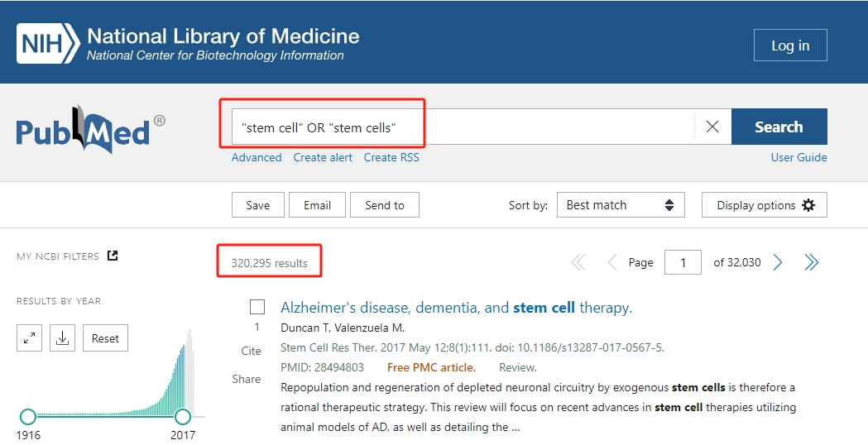Click the Log in button
This screenshot has height=445, width=868.
click(789, 45)
